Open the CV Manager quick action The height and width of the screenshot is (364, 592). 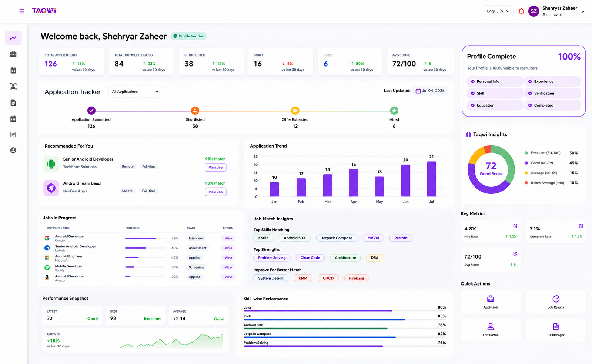coord(556,330)
